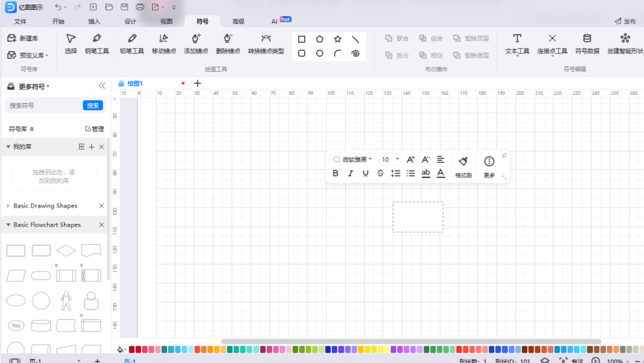The height and width of the screenshot is (363, 644).
Task: Close Basic Drawing Shapes library
Action: [101, 206]
